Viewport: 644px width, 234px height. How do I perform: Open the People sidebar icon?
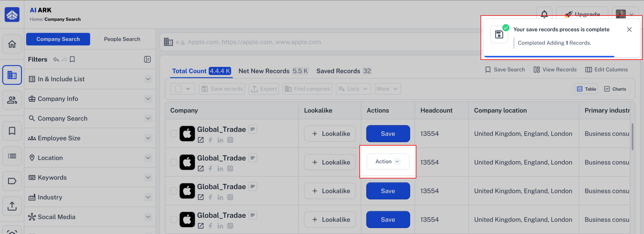pos(12,100)
